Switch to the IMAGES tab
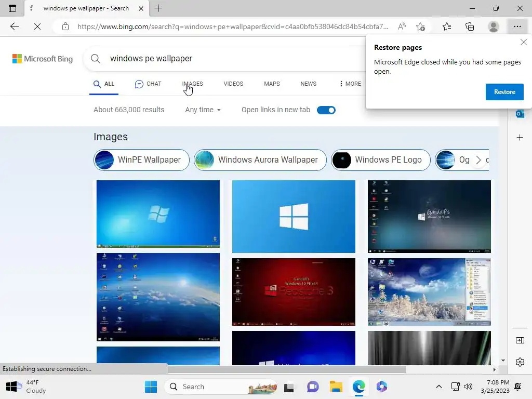This screenshot has height=399, width=532. click(x=192, y=84)
